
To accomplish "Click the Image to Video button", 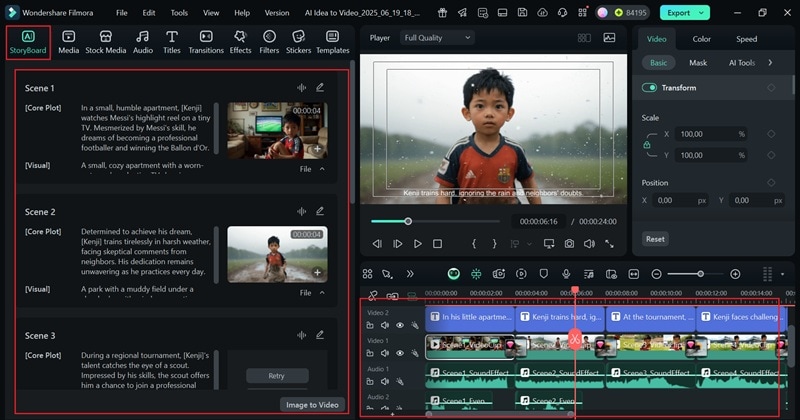I will pyautogui.click(x=312, y=405).
